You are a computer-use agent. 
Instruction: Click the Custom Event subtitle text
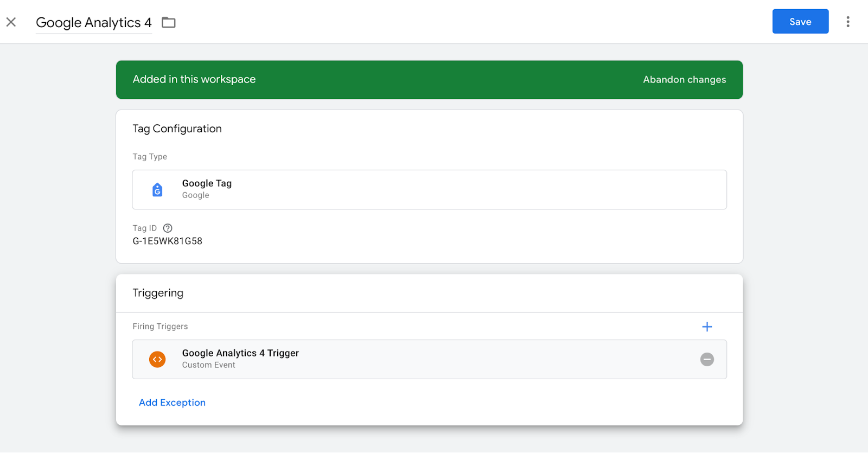point(208,365)
